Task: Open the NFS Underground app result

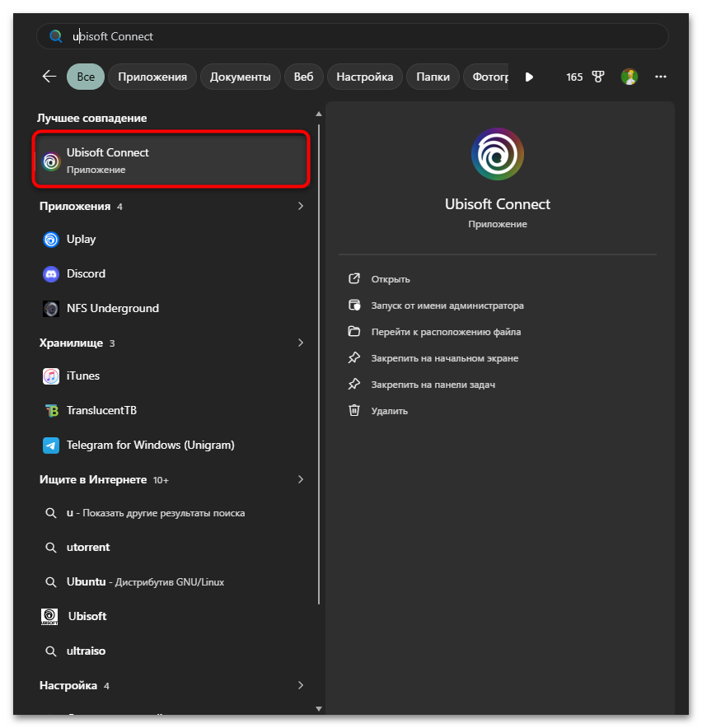Action: 171,308
